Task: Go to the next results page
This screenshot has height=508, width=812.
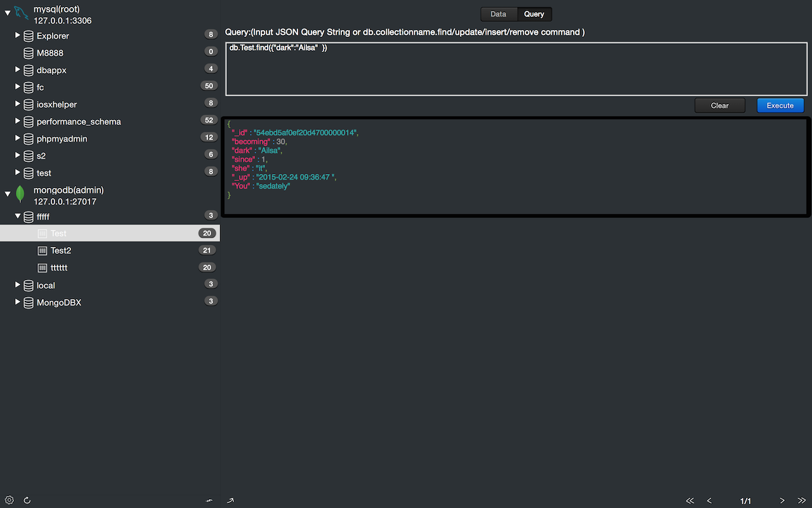Action: tap(782, 500)
